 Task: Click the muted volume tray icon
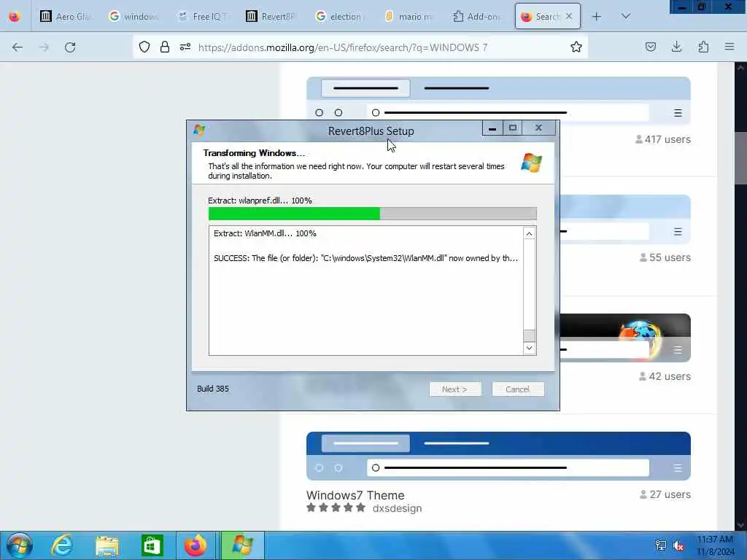pos(678,545)
